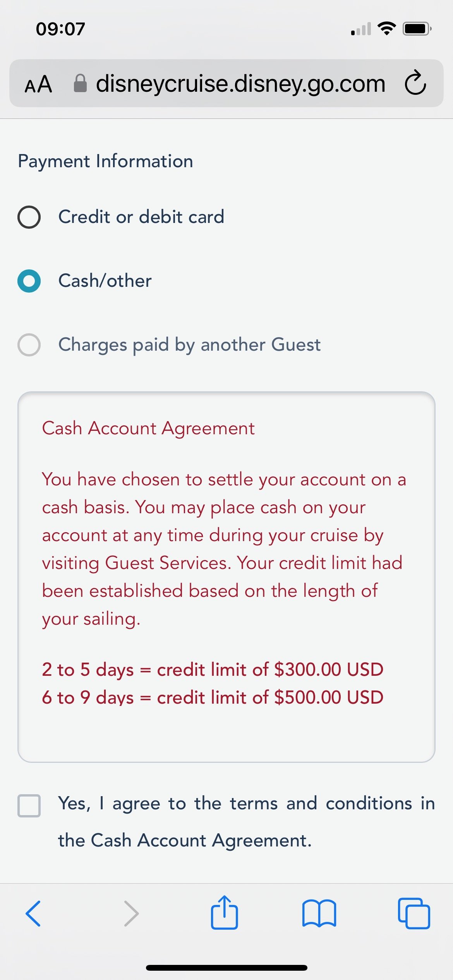Select the Cash/other radio button
This screenshot has height=980, width=453.
coord(29,281)
